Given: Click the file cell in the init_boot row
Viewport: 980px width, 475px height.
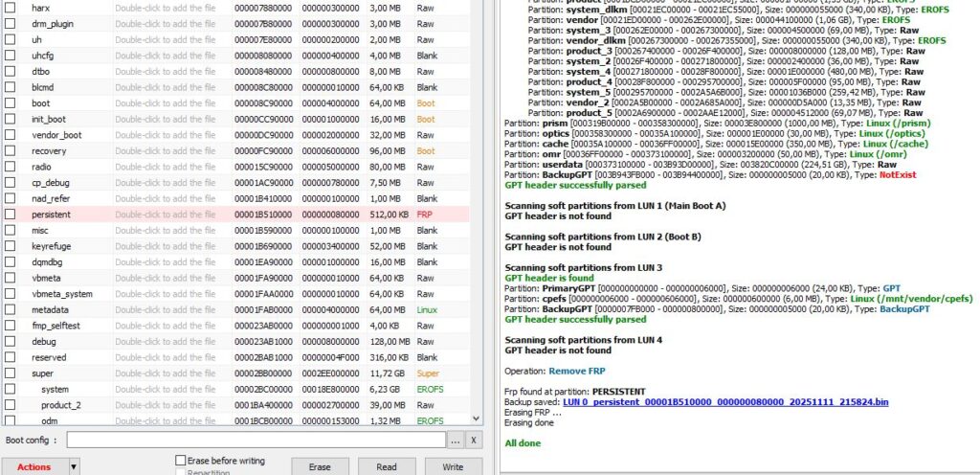Looking at the screenshot, I should coord(165,120).
